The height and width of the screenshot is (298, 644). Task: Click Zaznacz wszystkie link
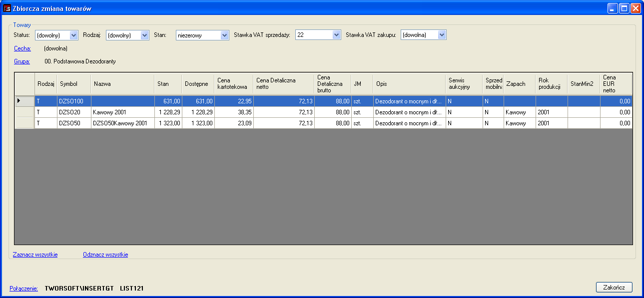(x=35, y=255)
